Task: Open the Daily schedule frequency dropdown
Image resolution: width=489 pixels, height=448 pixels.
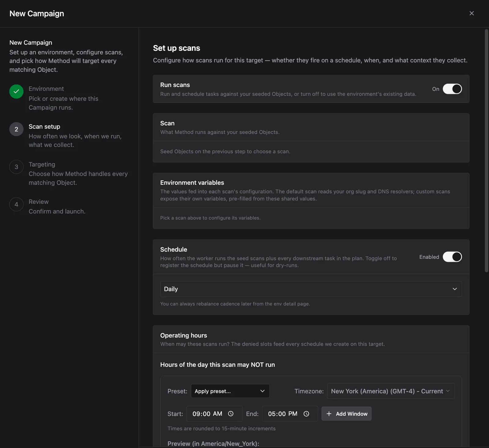Action: click(311, 289)
